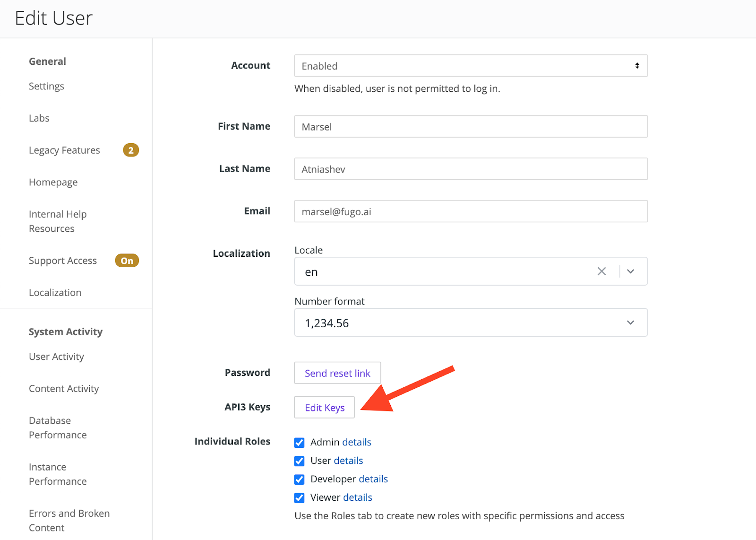756x540 pixels.
Task: View Developer role details link
Action: pos(373,479)
